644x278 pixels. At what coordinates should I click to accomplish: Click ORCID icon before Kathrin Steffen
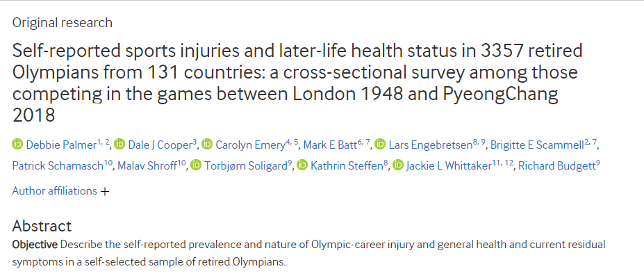point(302,165)
